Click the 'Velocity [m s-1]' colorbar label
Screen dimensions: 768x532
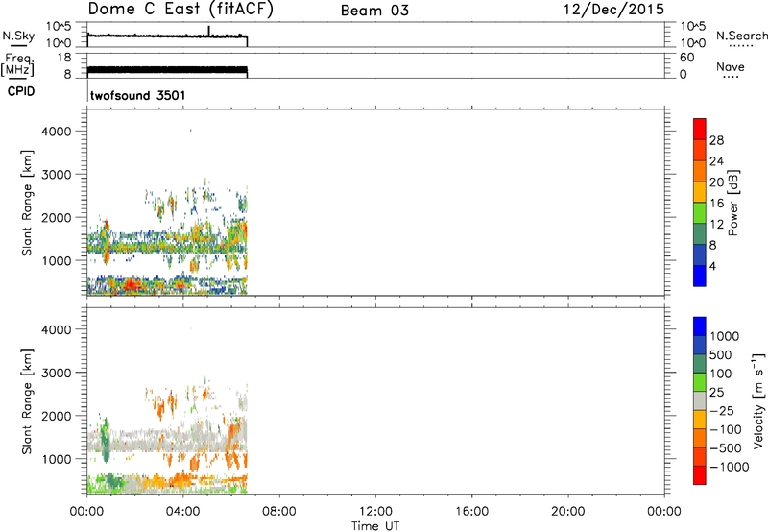coord(758,401)
